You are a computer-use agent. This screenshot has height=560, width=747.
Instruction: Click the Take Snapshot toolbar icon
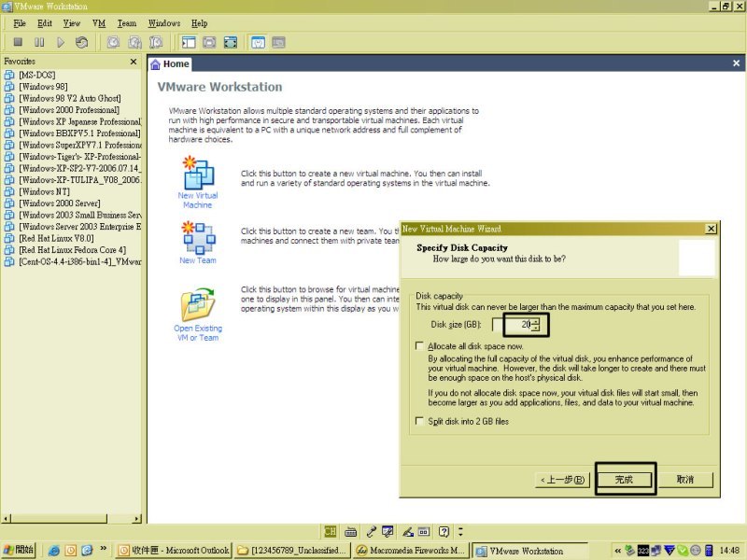(113, 42)
